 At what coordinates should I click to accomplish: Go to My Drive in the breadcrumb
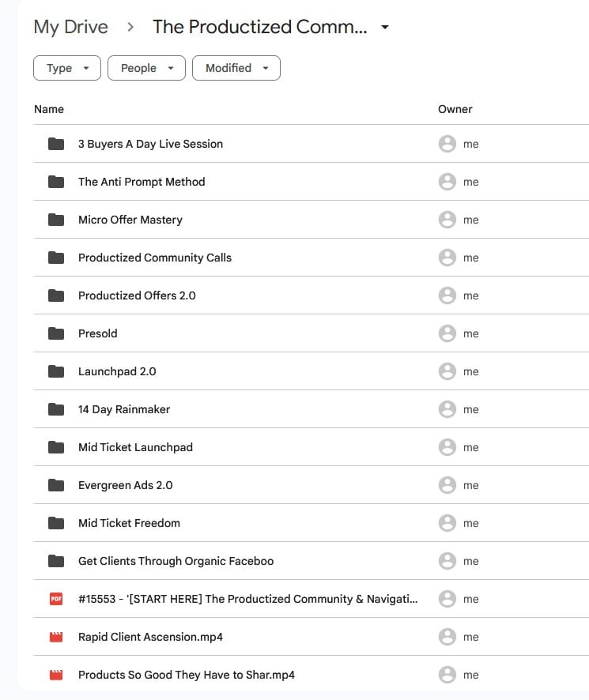(x=70, y=28)
